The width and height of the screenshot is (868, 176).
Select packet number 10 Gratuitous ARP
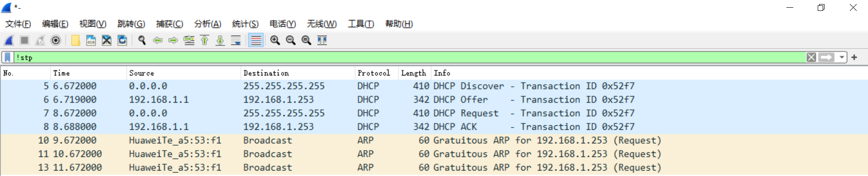point(434,140)
